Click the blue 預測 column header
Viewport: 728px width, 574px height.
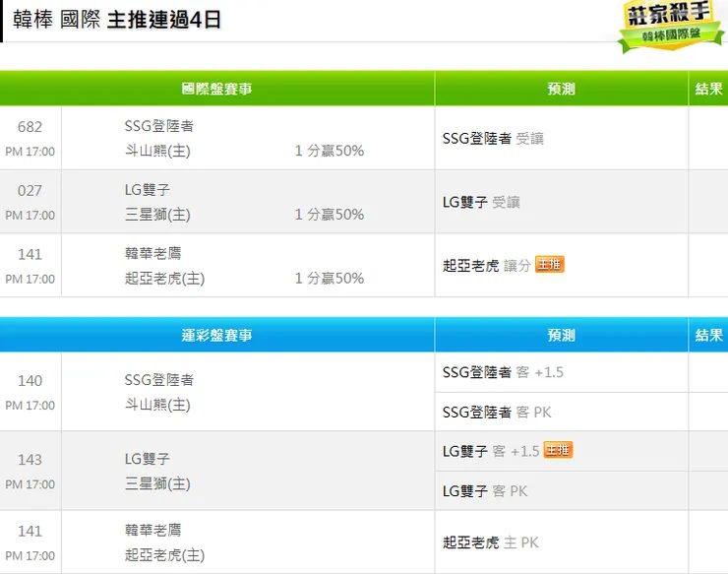coord(562,335)
